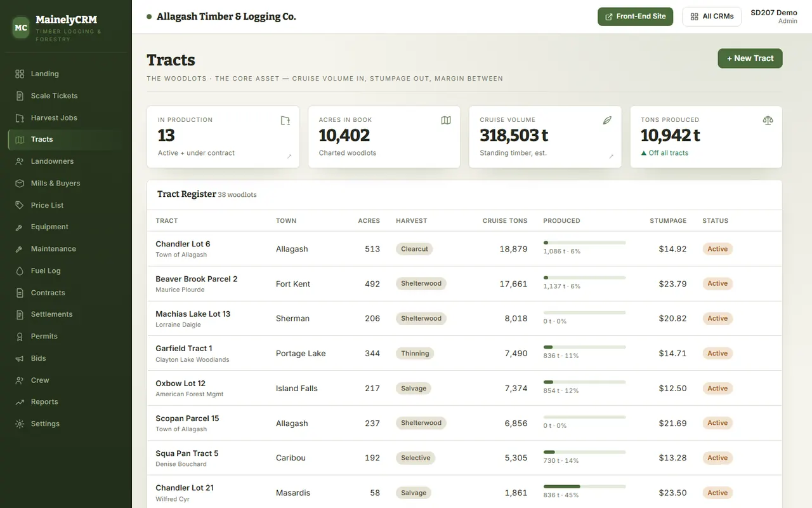Click the Mills & Buyers box icon
This screenshot has height=508, width=812.
20,184
